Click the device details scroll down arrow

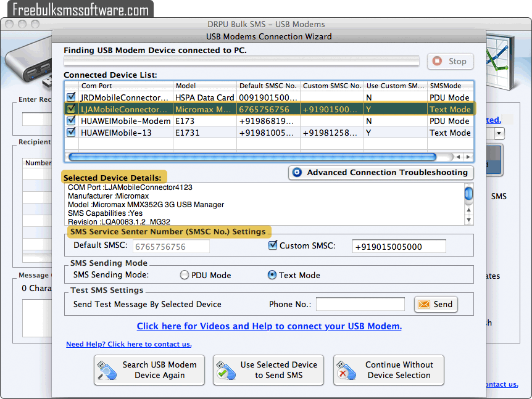coord(468,220)
